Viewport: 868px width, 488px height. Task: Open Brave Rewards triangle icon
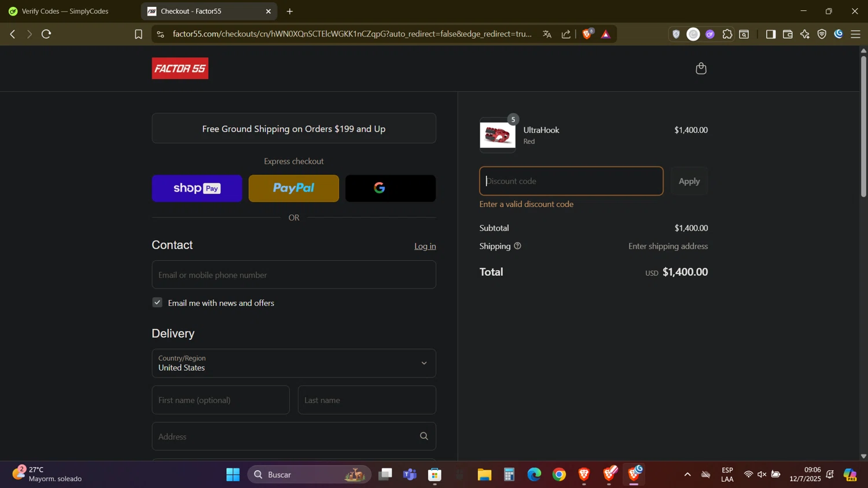(x=606, y=34)
